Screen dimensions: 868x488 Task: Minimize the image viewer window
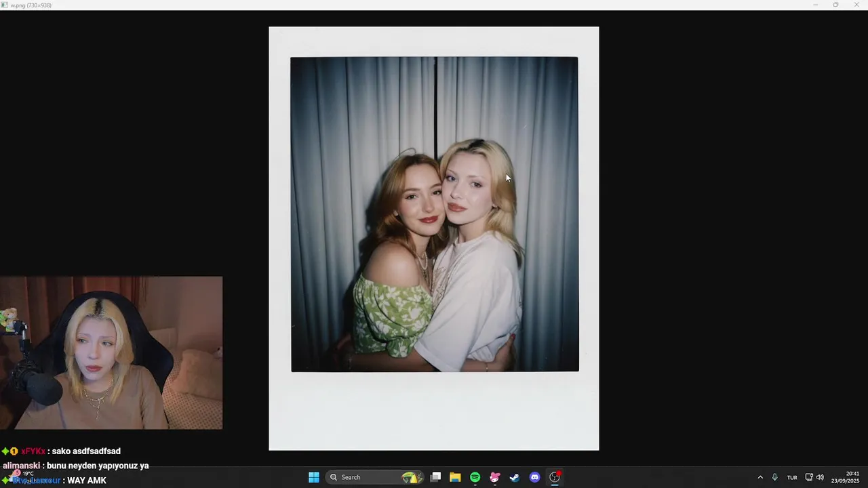(x=815, y=5)
